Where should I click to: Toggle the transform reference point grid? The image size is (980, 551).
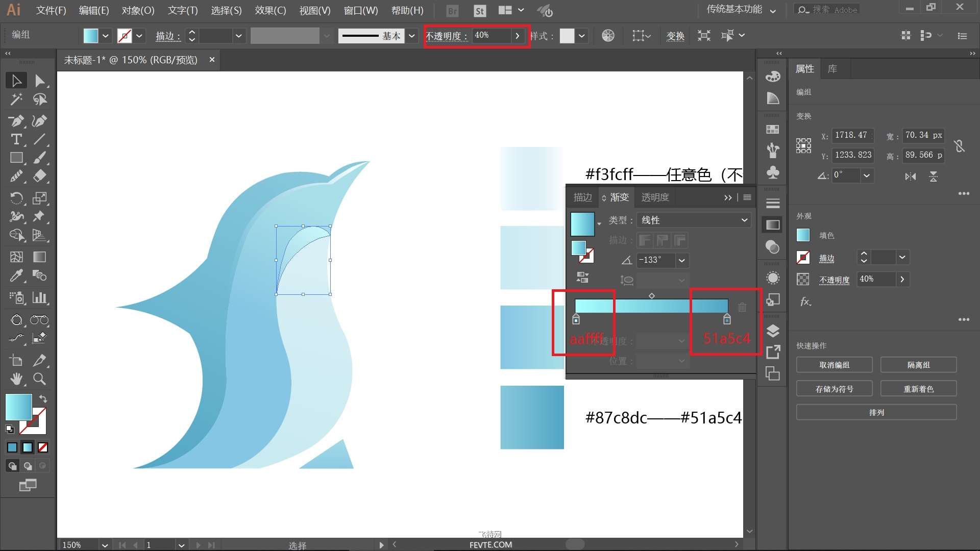[x=803, y=145]
